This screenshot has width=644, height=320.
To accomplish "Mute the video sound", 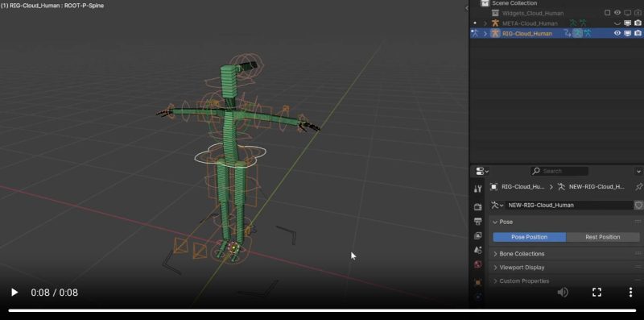I will tap(563, 293).
